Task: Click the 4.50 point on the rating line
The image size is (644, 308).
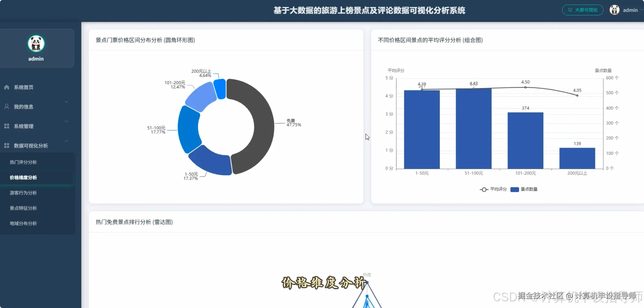Action: (526, 87)
